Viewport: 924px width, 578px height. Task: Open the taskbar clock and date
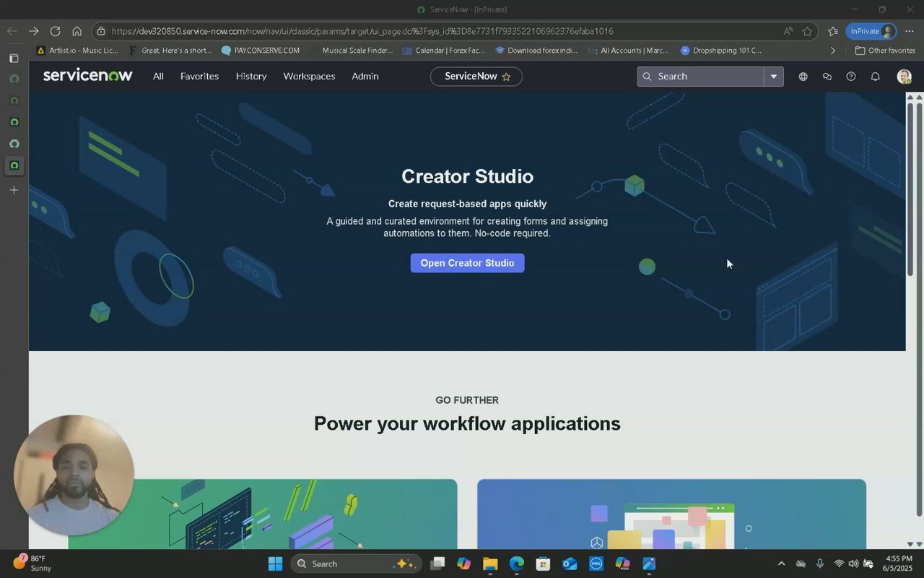899,564
